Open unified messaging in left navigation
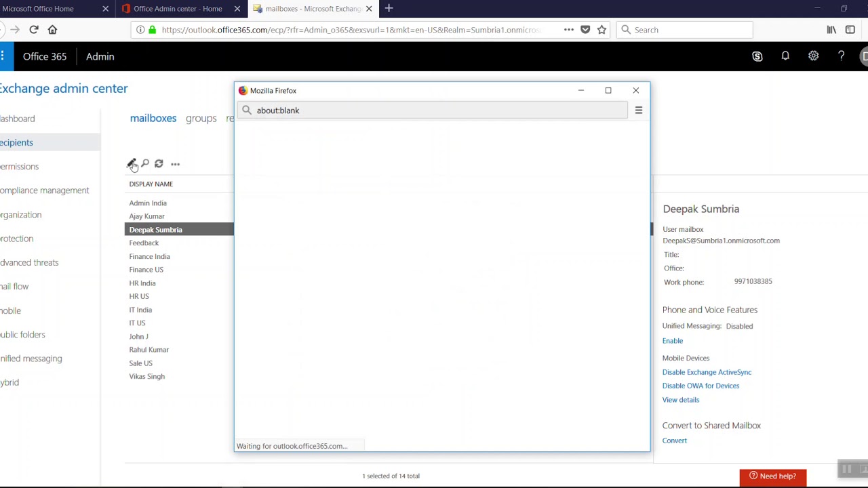Image resolution: width=868 pixels, height=488 pixels. click(31, 359)
